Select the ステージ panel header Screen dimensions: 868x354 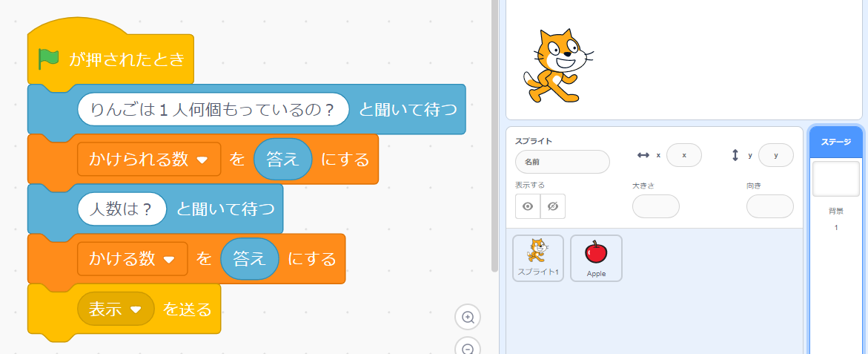pos(835,142)
